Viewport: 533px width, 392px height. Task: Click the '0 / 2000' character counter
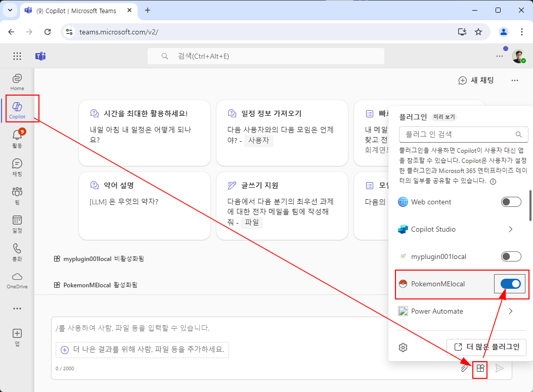(65, 369)
